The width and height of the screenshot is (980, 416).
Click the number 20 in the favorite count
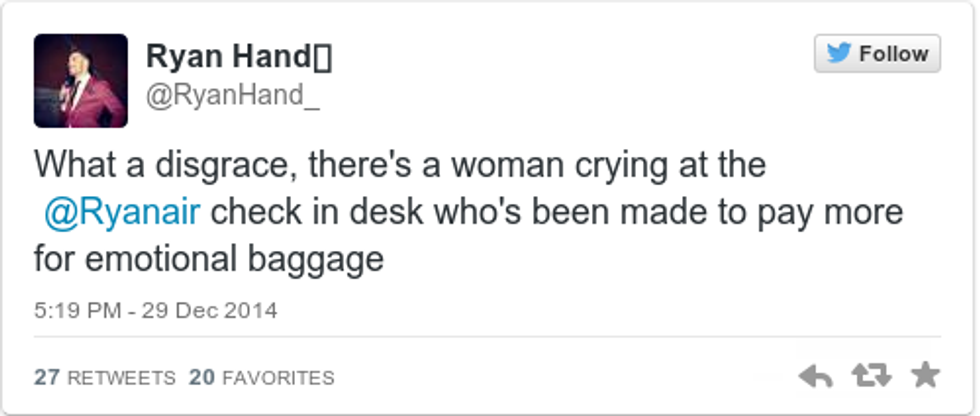coord(202,377)
